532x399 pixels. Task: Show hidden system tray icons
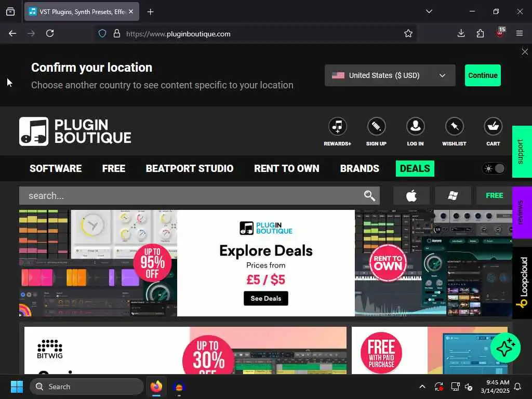422,387
